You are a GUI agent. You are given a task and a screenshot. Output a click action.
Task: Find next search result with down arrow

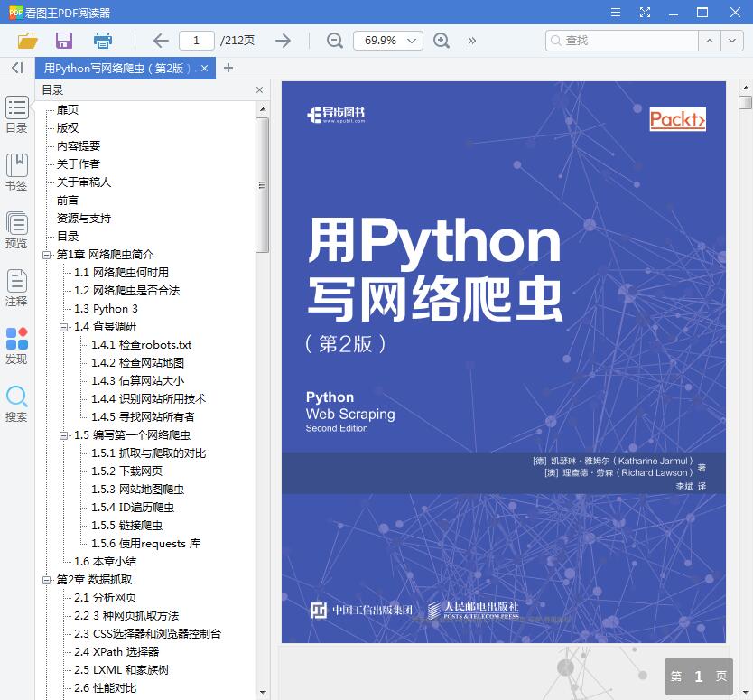pyautogui.click(x=732, y=41)
